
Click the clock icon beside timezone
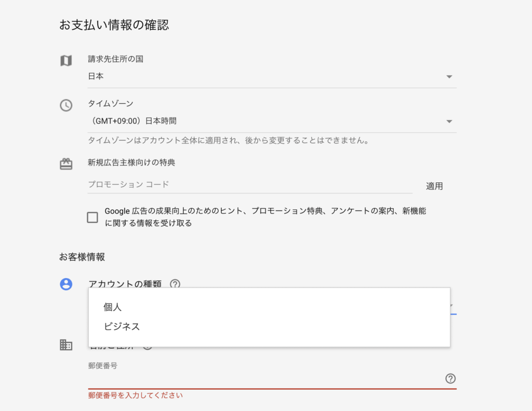(66, 105)
